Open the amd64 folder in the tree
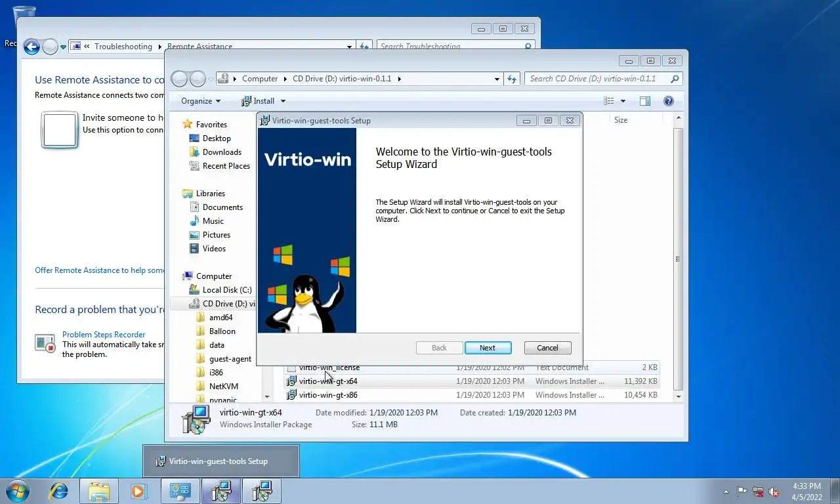The image size is (840, 504). (220, 318)
